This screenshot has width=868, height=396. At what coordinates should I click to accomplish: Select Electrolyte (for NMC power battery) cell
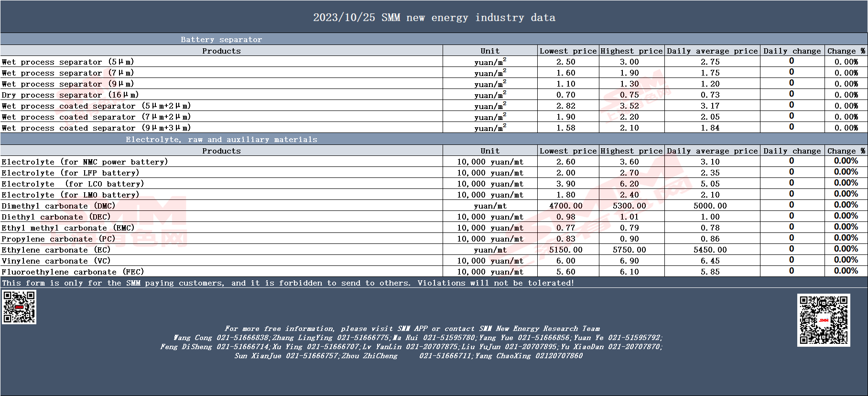click(x=221, y=162)
